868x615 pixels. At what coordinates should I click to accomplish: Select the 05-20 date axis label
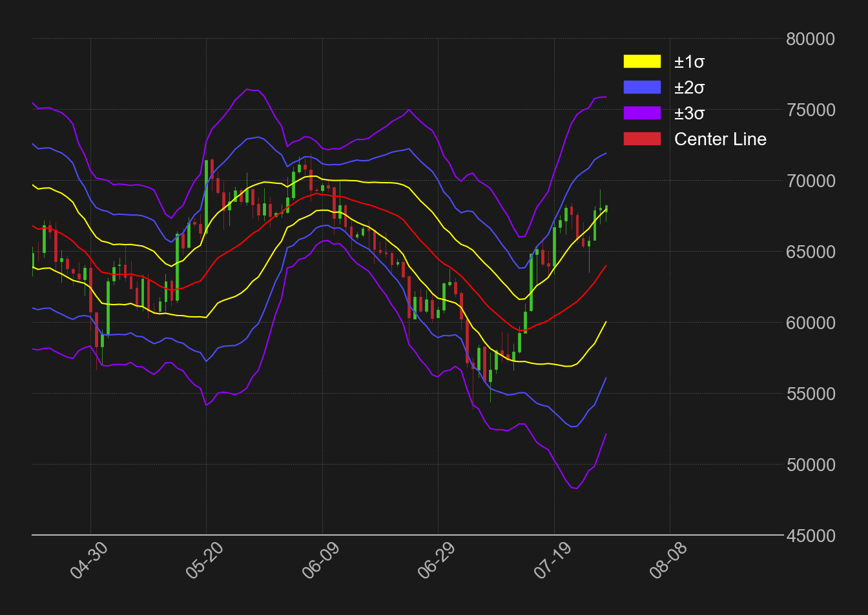click(x=204, y=561)
